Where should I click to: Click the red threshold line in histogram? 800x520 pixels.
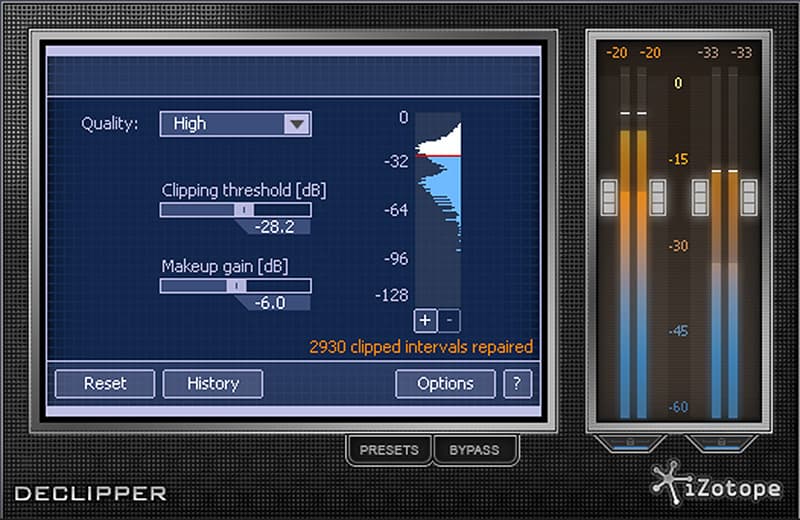coord(438,155)
